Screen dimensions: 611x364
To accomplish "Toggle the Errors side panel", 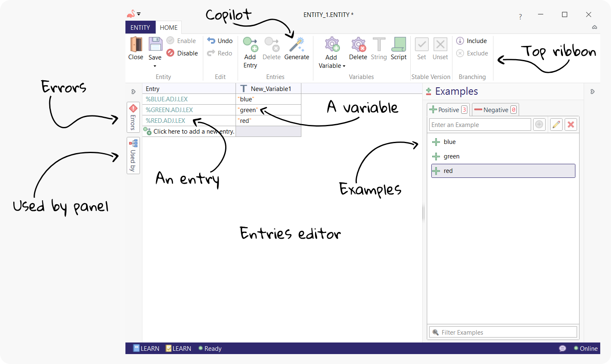I will point(133,117).
